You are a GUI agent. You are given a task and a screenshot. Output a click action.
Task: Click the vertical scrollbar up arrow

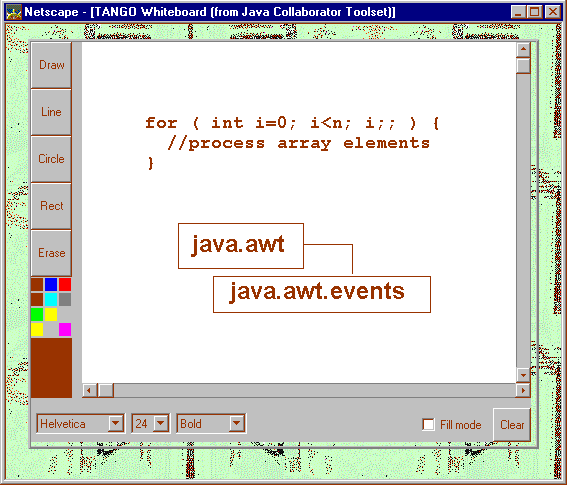click(x=523, y=50)
